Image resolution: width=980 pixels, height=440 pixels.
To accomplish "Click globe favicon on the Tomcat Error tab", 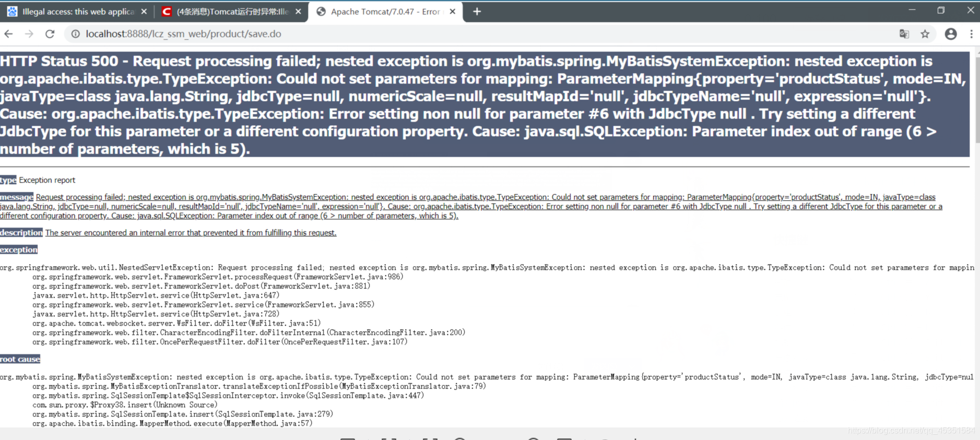I will tap(321, 11).
